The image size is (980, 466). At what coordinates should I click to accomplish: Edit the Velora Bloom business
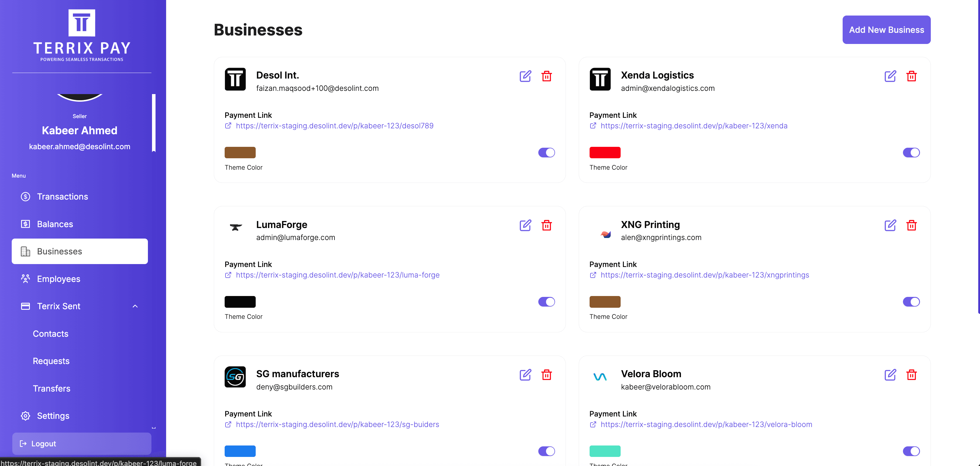[x=890, y=375]
